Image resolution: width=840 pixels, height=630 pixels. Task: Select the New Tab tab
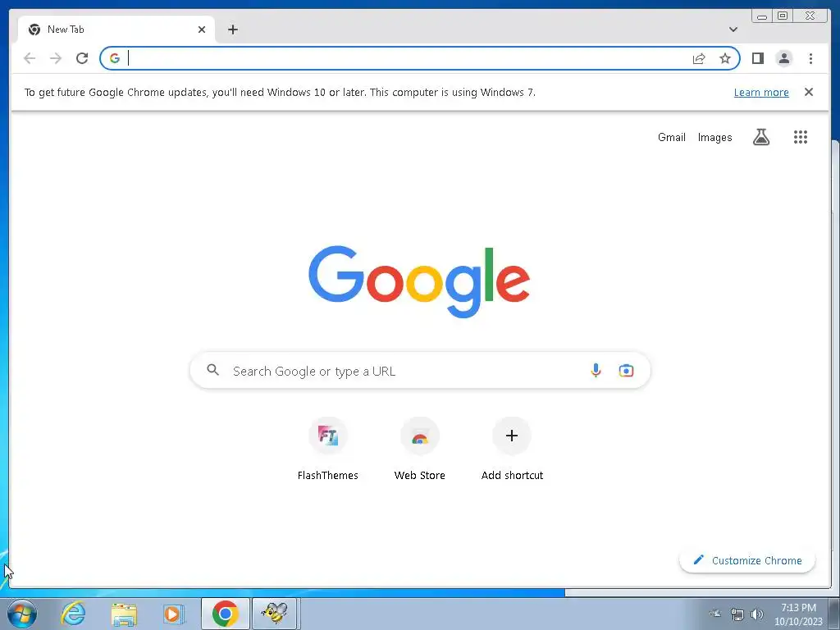[116, 30]
